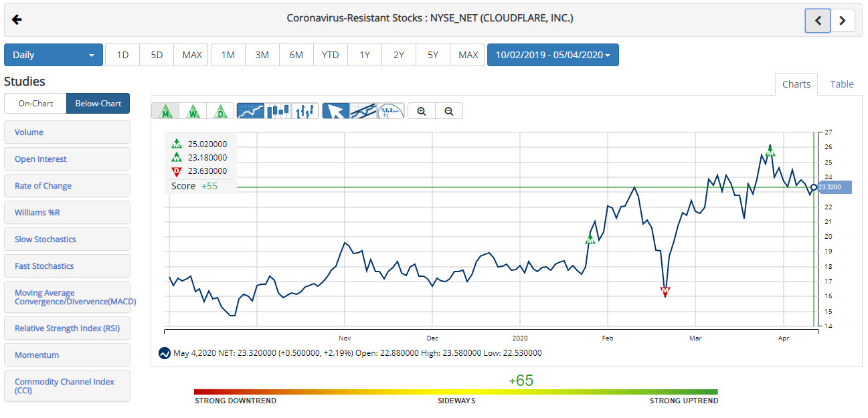This screenshot has height=418, width=868.
Task: Select the Fibonacci tool
Action: pos(391,111)
